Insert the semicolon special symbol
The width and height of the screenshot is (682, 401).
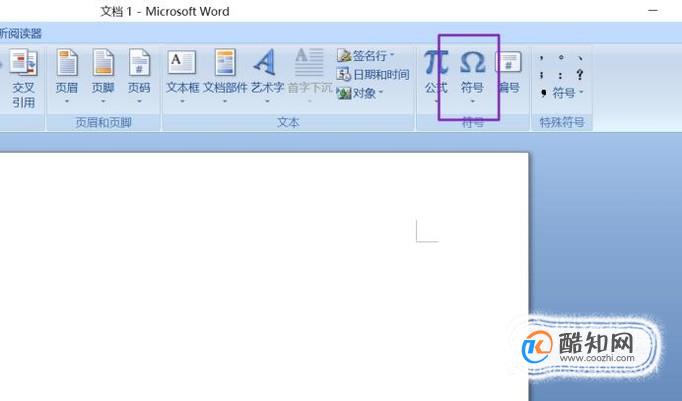pos(542,75)
